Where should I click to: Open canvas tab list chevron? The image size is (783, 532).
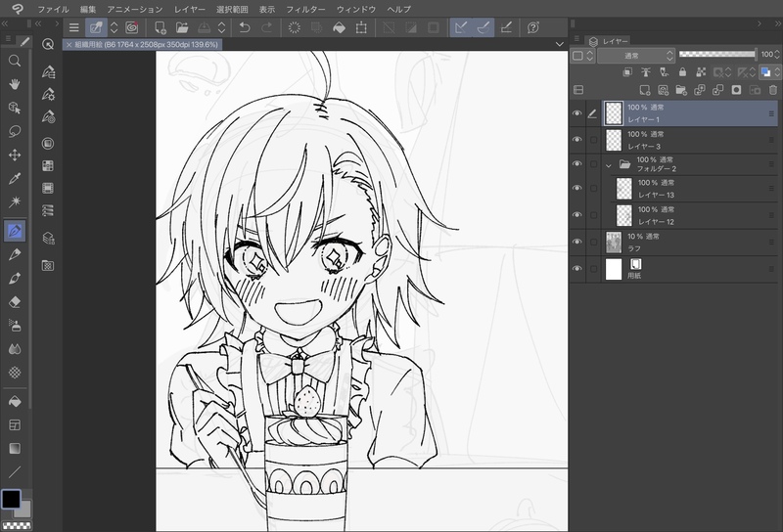[559, 44]
